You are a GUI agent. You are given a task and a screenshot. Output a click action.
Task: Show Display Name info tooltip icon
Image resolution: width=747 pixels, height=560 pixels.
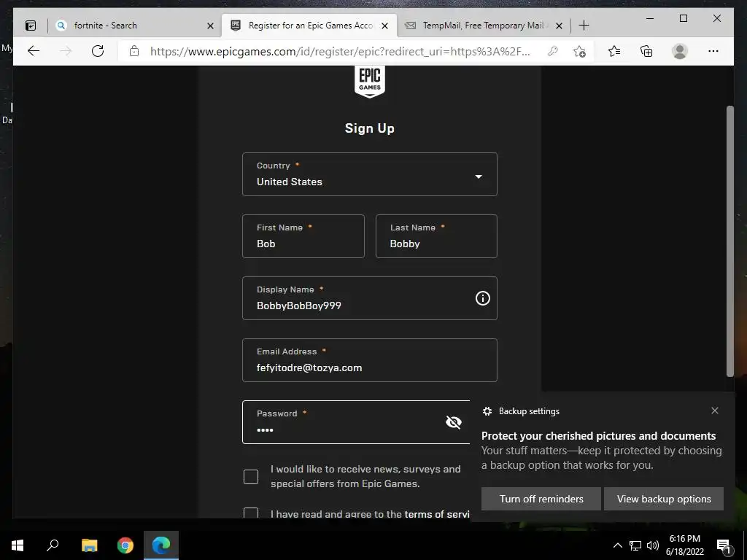(x=483, y=298)
